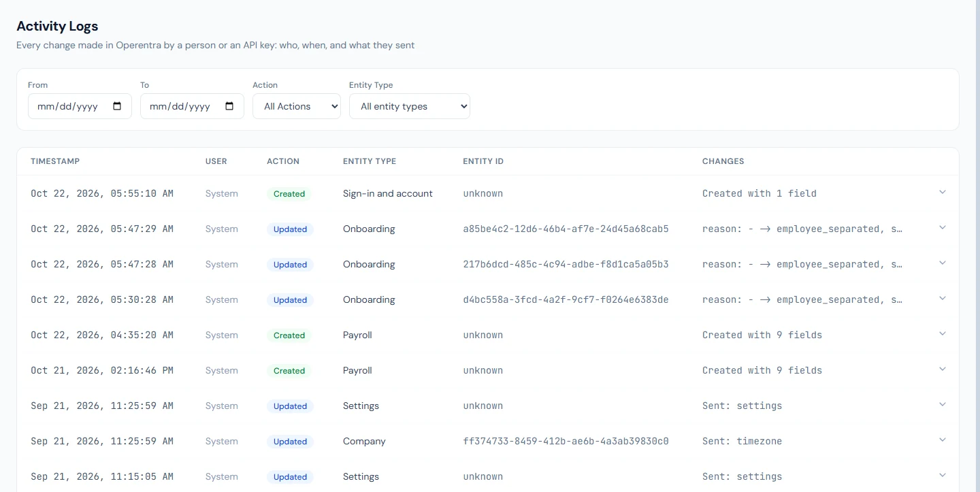Expand the 11:15:05 AM Settings row chevron
This screenshot has width=980, height=492.
943,476
